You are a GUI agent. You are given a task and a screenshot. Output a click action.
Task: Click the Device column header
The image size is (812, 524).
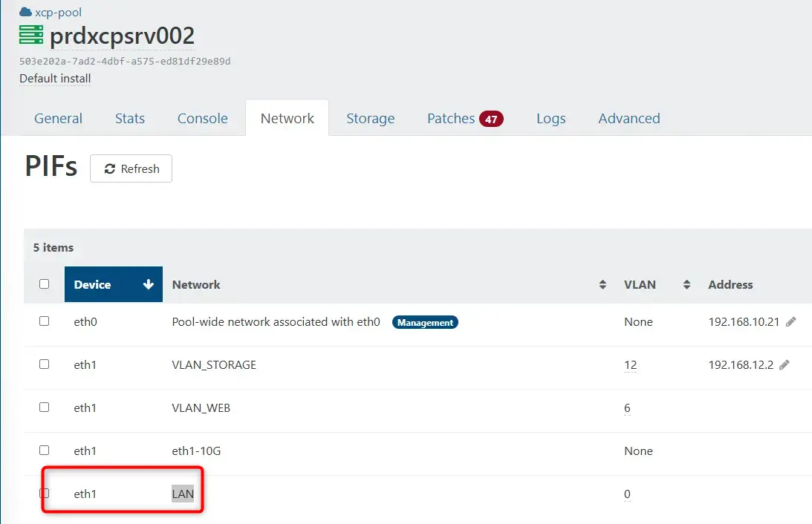(x=114, y=284)
